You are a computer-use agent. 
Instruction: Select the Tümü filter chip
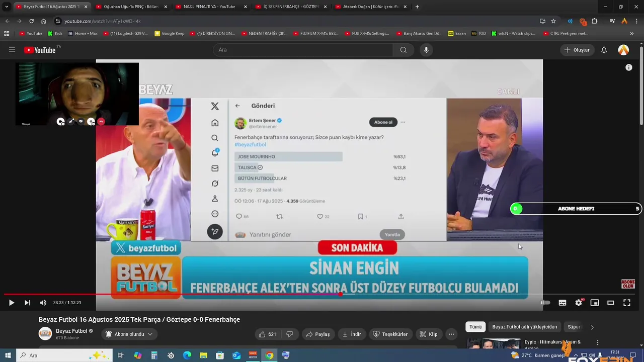[x=475, y=327]
